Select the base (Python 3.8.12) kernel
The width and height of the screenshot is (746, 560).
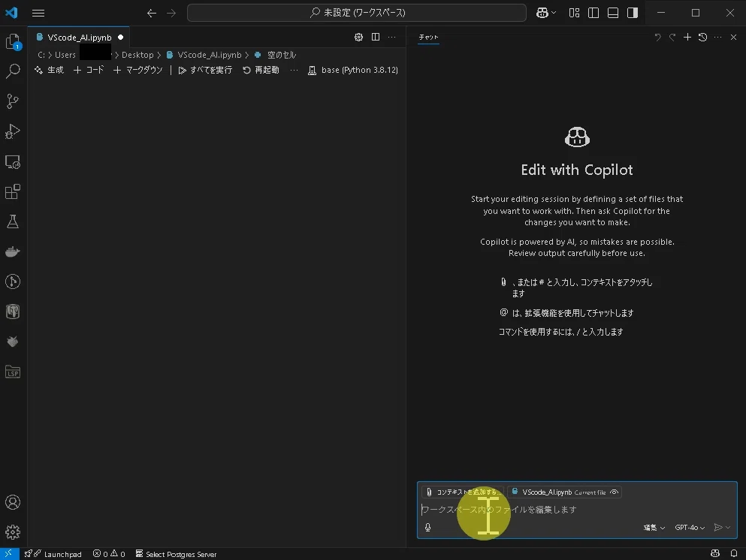(353, 70)
